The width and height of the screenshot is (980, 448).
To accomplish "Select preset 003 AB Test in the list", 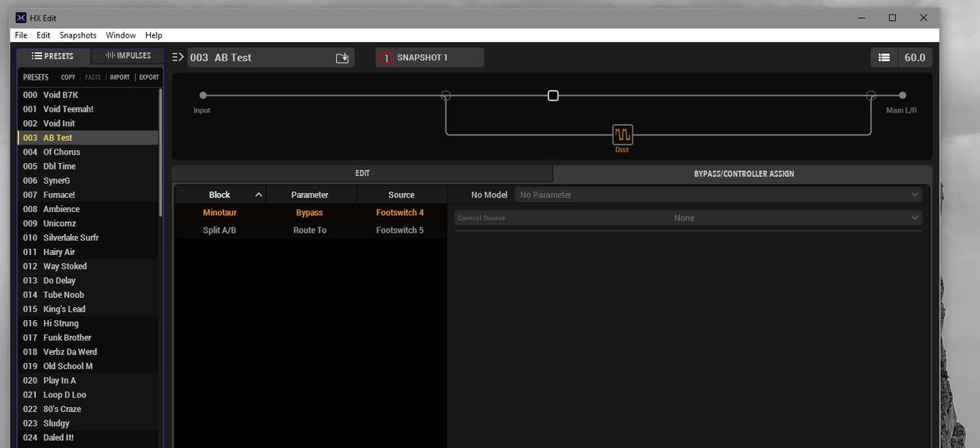I will click(88, 138).
